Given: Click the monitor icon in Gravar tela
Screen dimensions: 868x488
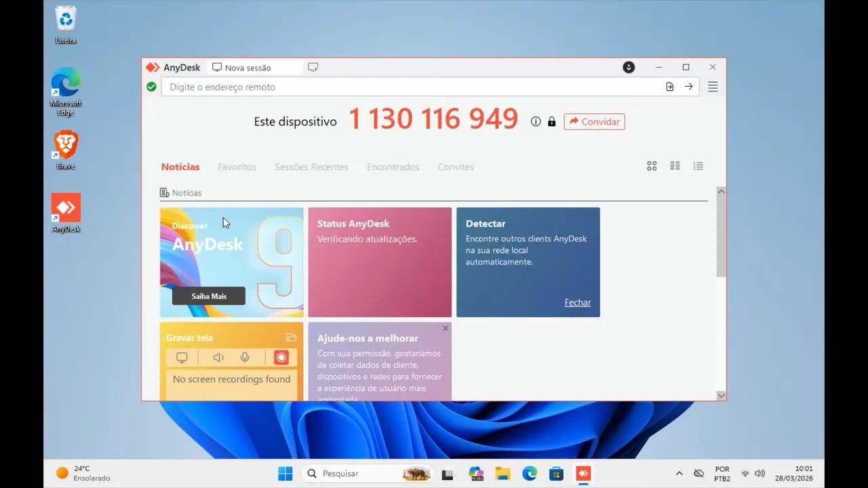Looking at the screenshot, I should click(182, 358).
